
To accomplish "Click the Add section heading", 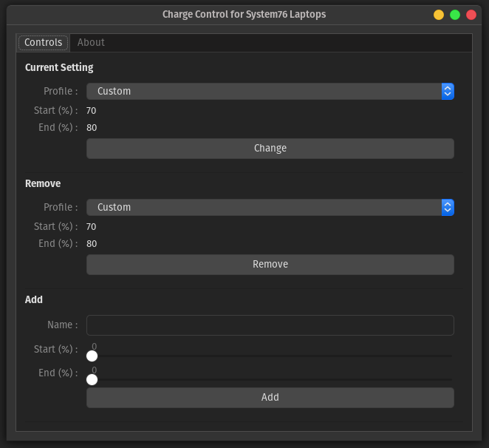I will (x=34, y=299).
